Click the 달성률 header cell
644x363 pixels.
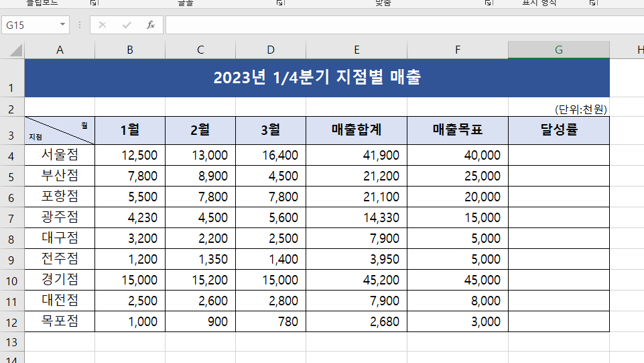(559, 131)
